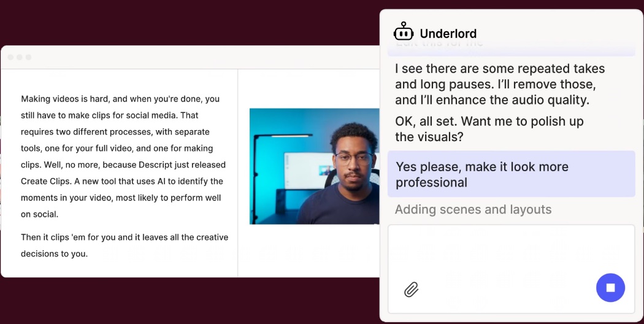Image resolution: width=644 pixels, height=324 pixels.
Task: Click the transcript paragraph "Then it clips 'em for you"
Action: [125, 245]
